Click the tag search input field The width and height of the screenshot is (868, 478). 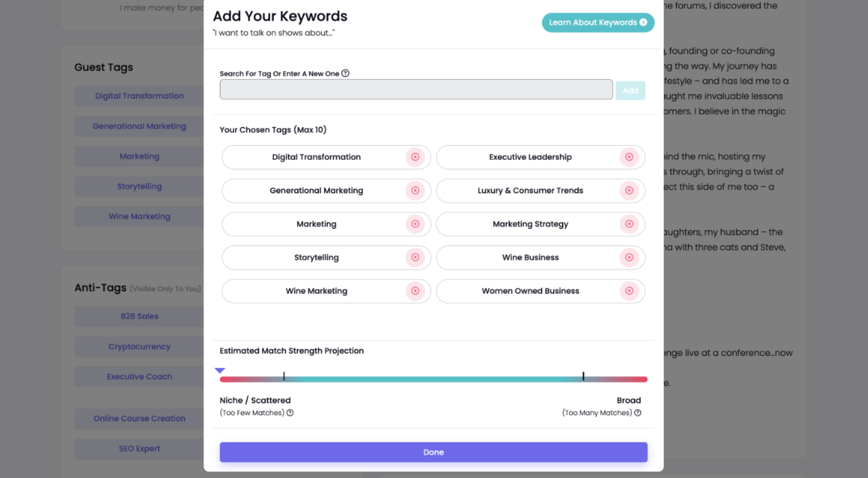click(416, 89)
